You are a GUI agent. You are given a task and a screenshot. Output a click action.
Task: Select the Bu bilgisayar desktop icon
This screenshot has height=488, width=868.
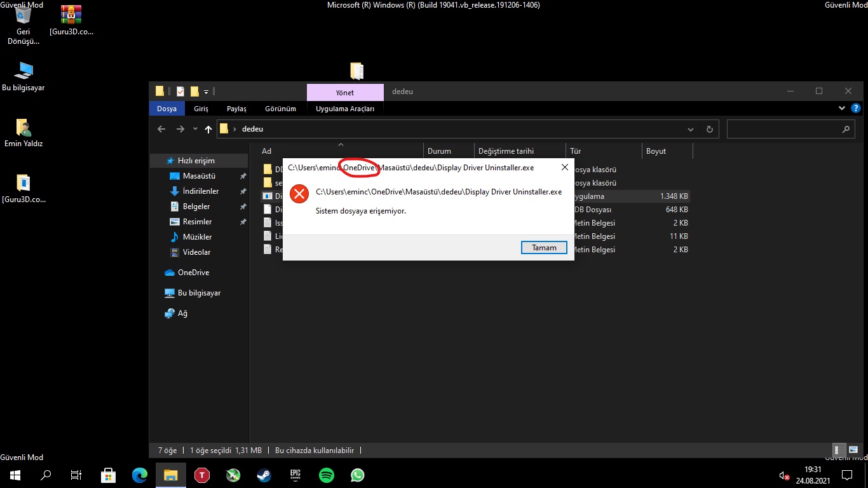tap(24, 77)
